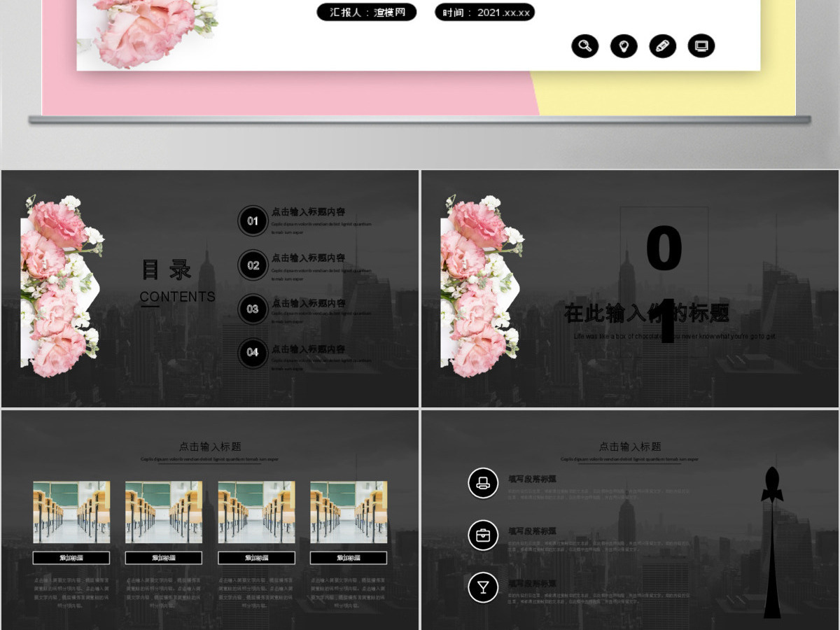Click 填写段落标题 beside the cocktail icon

coord(532,583)
